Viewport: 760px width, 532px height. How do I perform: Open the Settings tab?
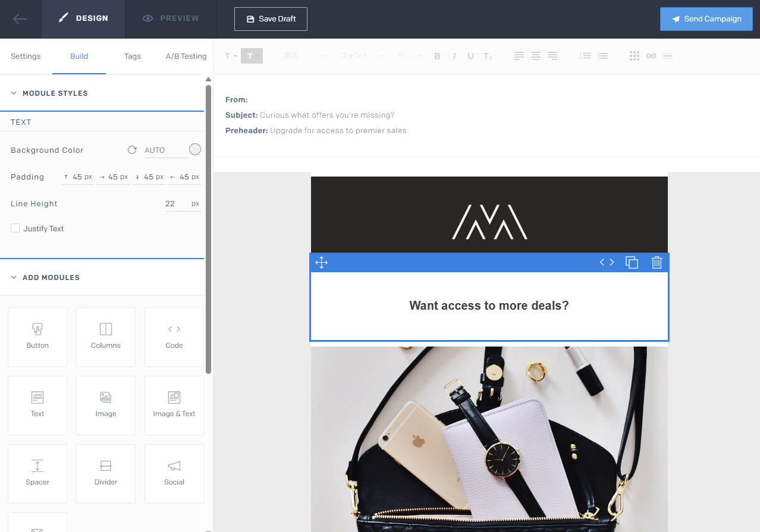coord(26,56)
